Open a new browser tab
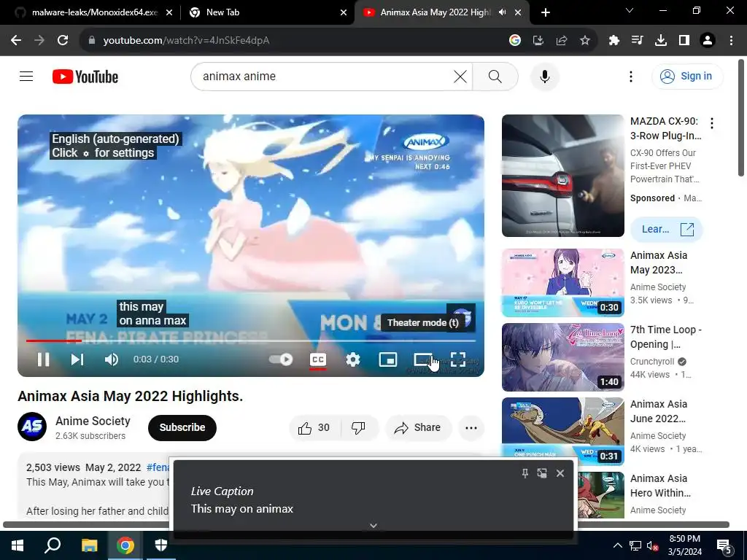The height and width of the screenshot is (560, 747). [x=546, y=12]
